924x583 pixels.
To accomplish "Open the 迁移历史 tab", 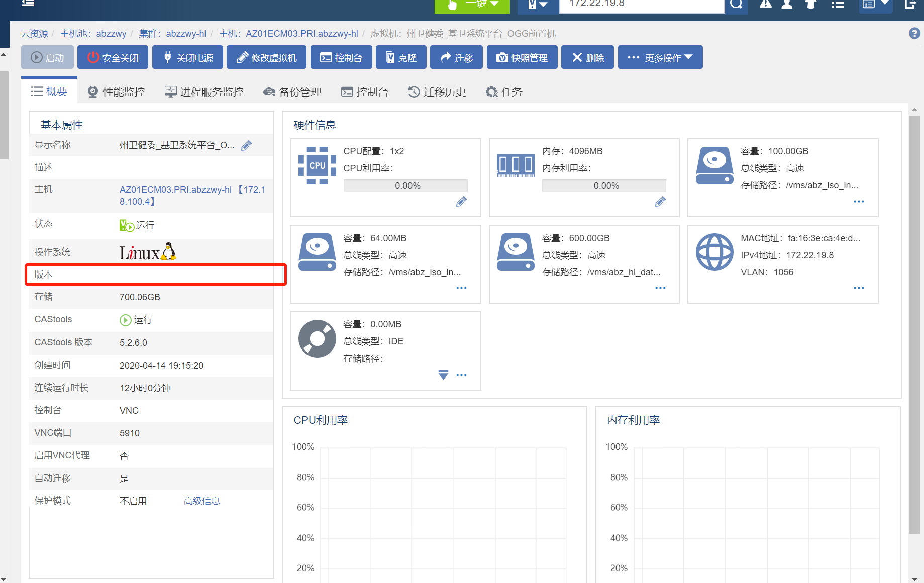I will tap(437, 92).
